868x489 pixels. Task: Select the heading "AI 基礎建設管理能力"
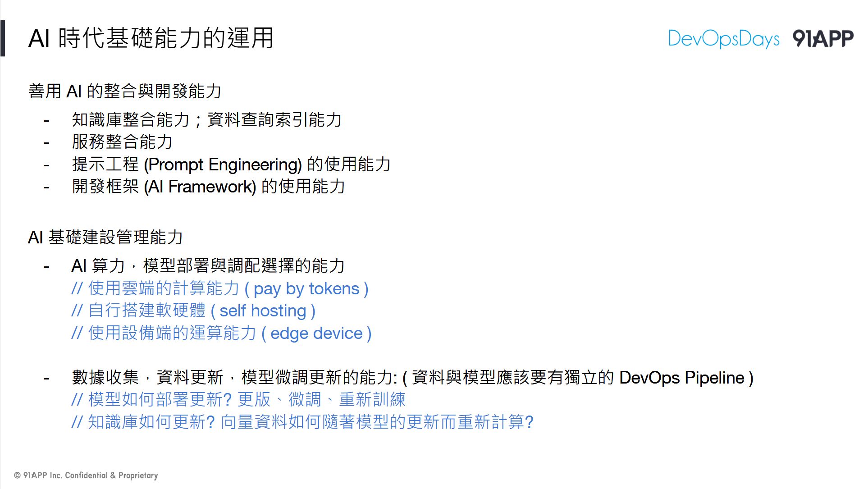point(105,238)
